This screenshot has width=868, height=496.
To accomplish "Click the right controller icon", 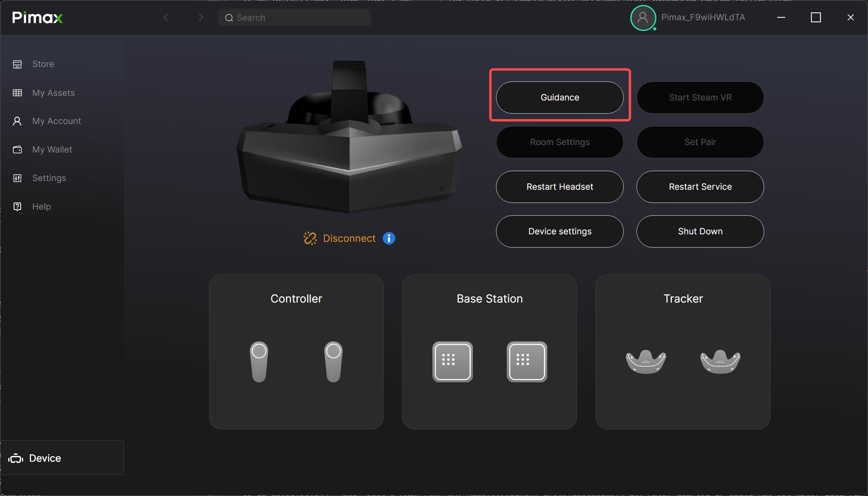I will point(333,362).
